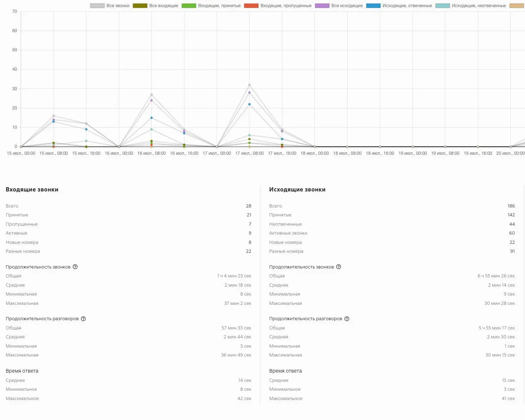
Task: Click the 5 ч 55 мин 17 сек value
Action: (496, 328)
